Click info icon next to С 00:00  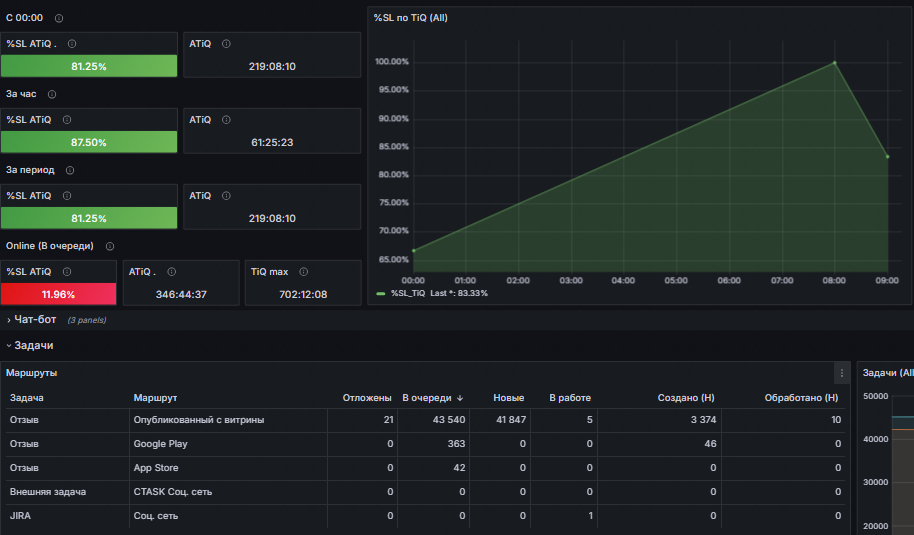tap(59, 18)
